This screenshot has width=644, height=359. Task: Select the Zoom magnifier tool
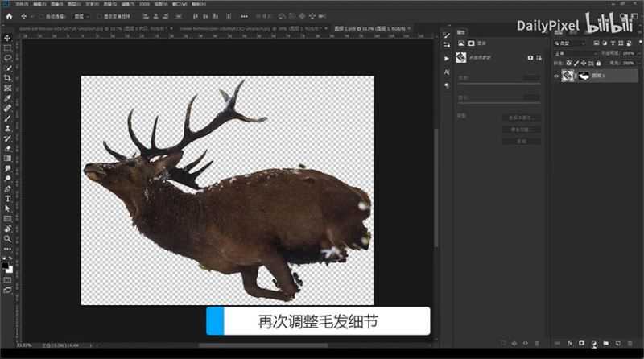pyautogui.click(x=7, y=239)
